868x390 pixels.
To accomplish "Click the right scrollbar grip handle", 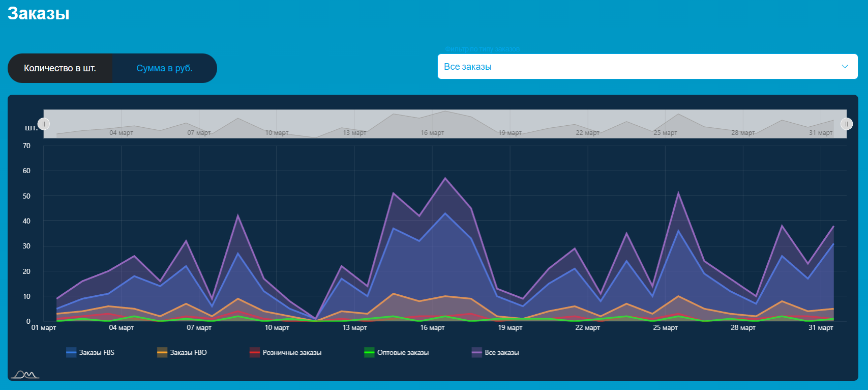I will 846,124.
